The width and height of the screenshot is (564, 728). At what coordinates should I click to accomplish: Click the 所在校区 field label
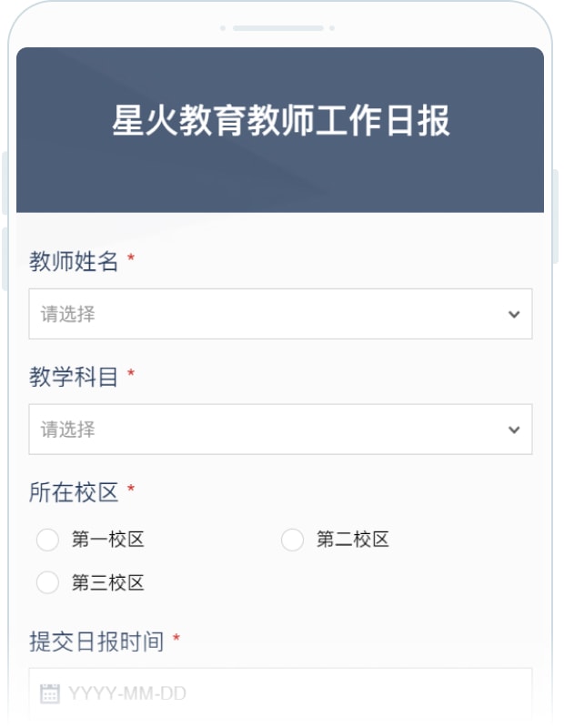point(74,493)
